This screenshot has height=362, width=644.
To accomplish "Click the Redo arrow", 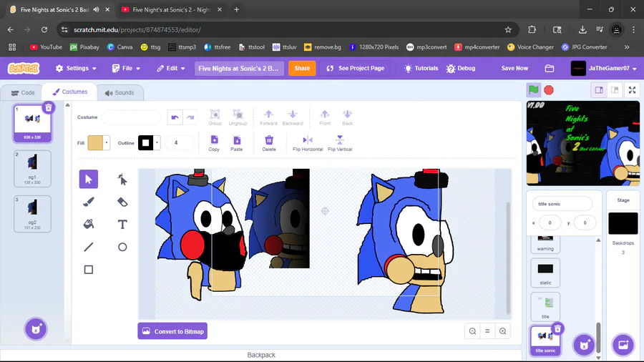I will 190,117.
